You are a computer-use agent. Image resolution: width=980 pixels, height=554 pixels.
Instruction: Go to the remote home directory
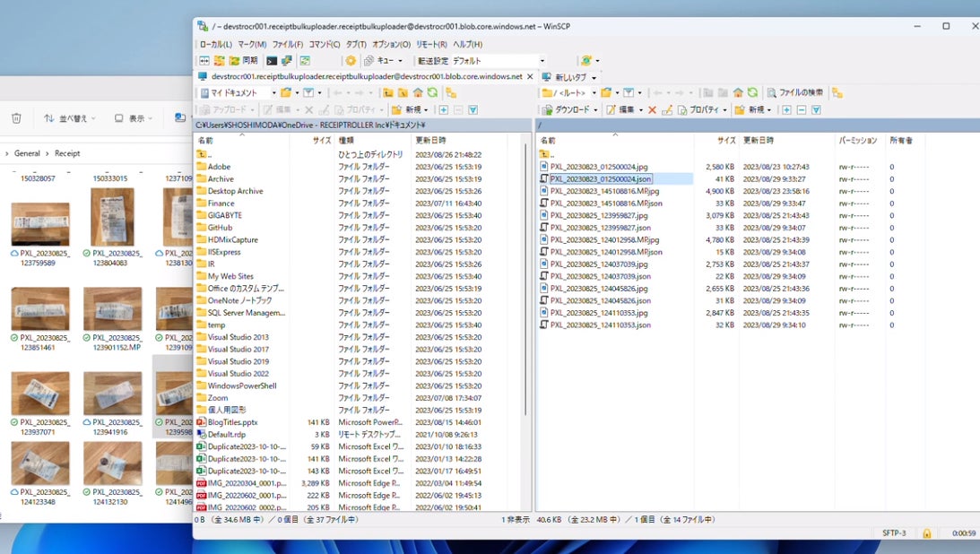click(738, 92)
